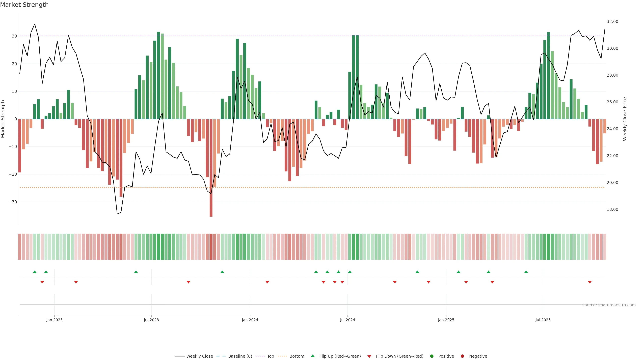Open the sharemaestro.com source link
Screen dimensions: 644x362
609,305
